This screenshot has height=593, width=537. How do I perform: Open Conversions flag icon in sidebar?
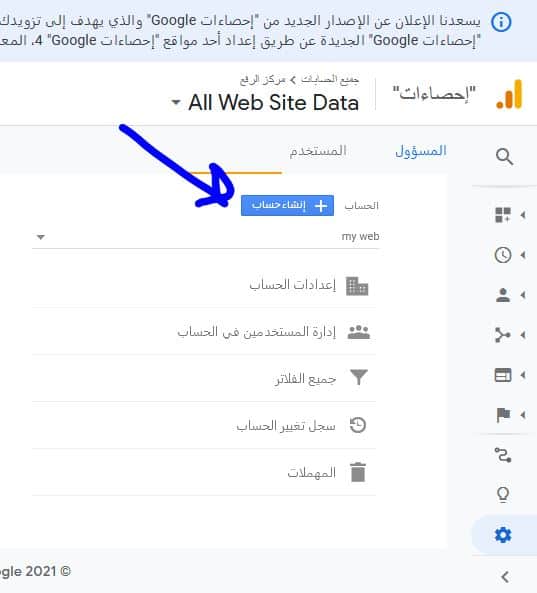pyautogui.click(x=503, y=415)
